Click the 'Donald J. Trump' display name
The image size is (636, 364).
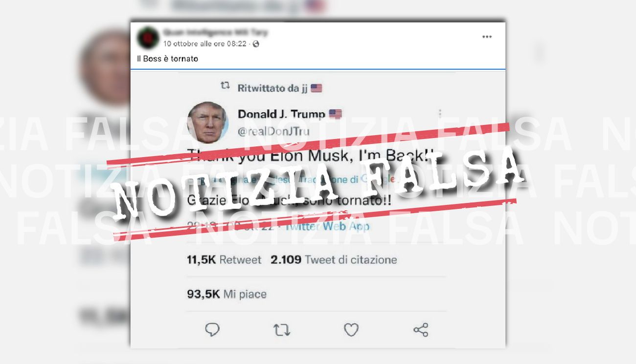click(281, 114)
